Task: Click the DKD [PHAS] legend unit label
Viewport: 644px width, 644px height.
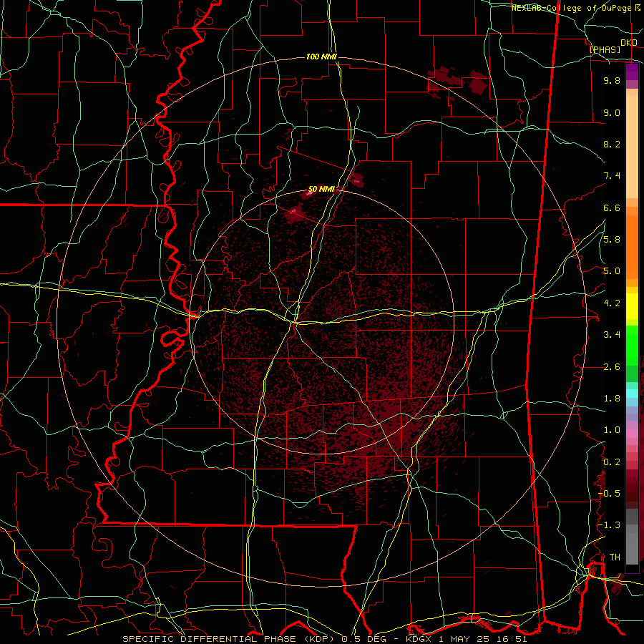Action: point(613,46)
